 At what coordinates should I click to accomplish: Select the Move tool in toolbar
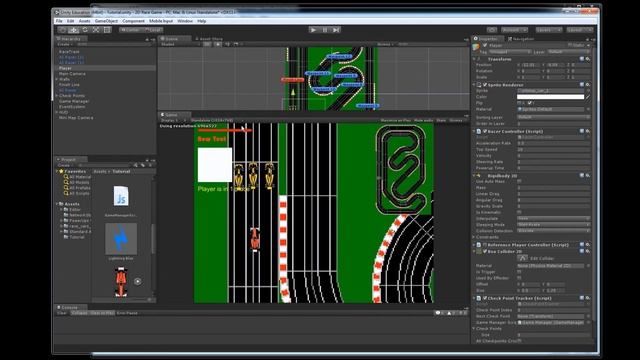[x=73, y=30]
